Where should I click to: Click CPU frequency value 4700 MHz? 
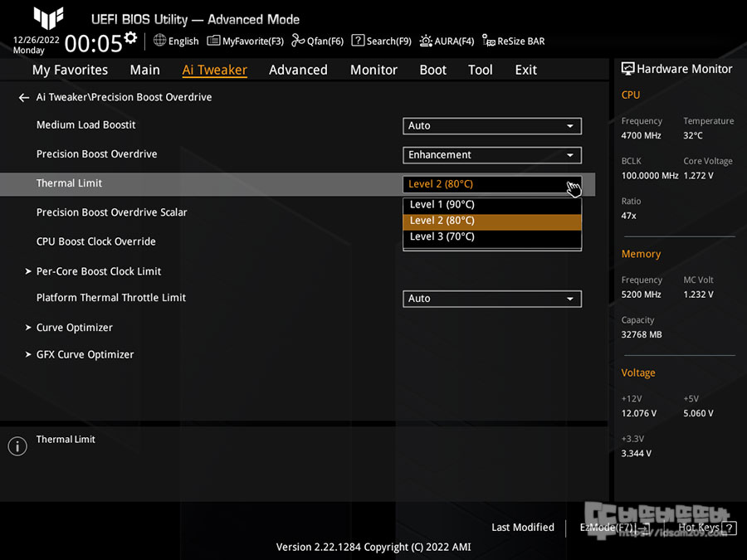click(641, 136)
